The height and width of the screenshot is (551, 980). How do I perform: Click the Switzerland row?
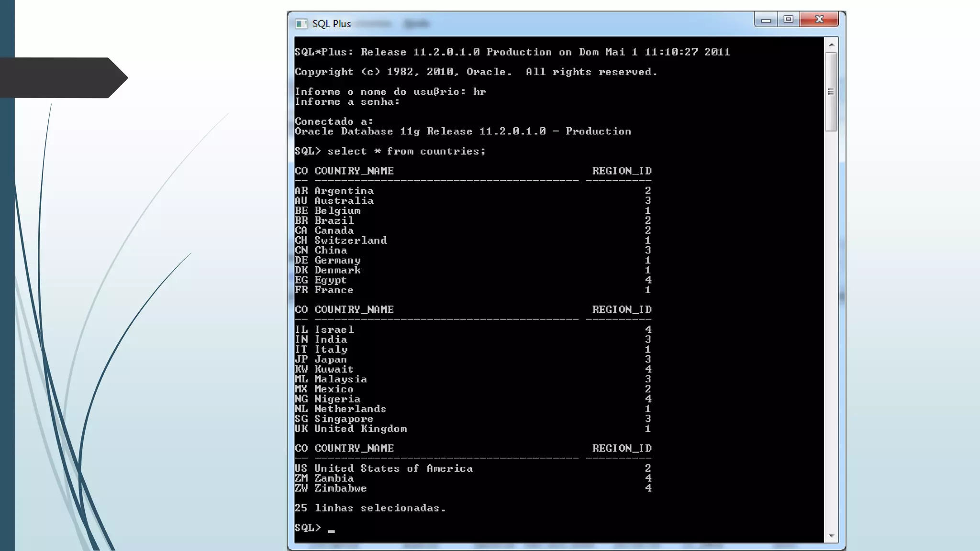(x=350, y=241)
